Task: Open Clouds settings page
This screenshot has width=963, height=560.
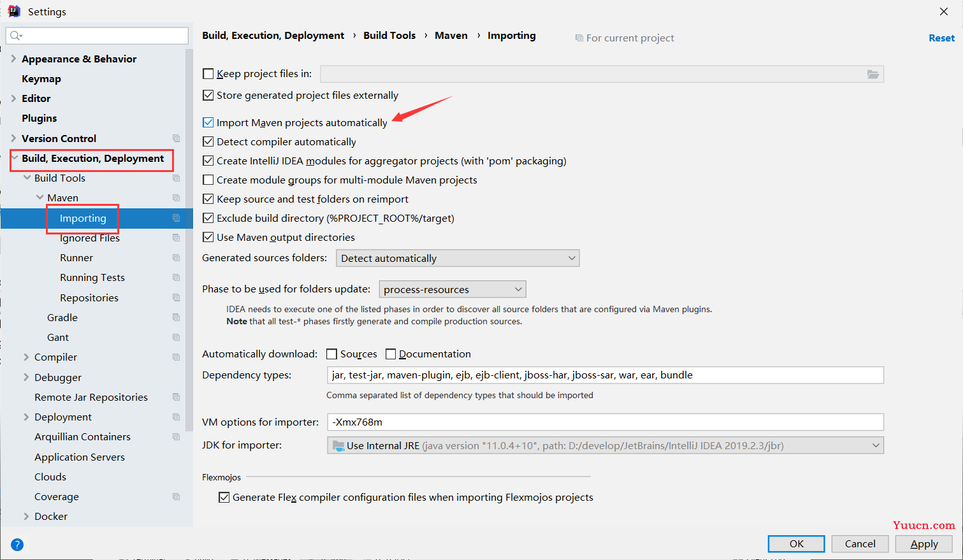Action: click(50, 477)
